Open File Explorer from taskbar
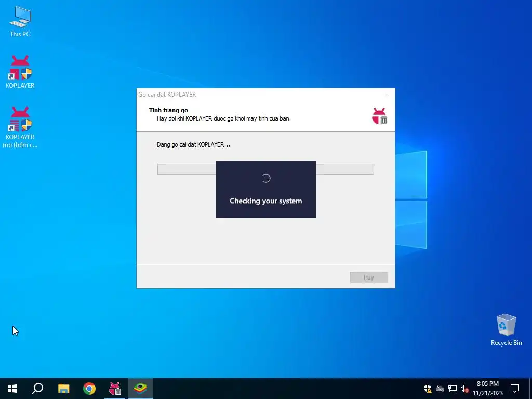 pos(63,389)
